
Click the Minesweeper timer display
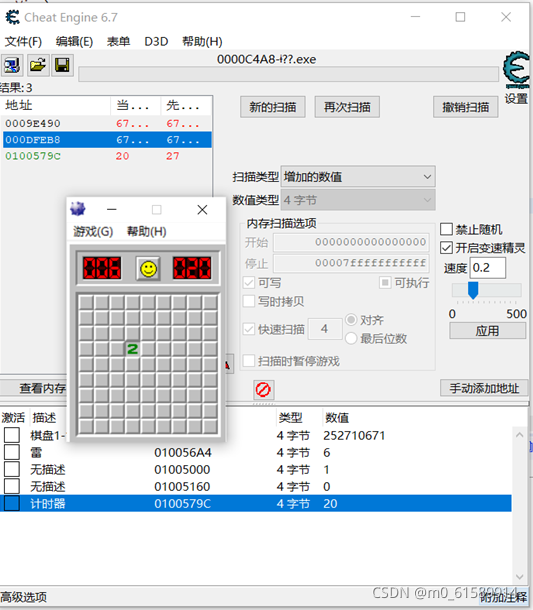tap(192, 268)
